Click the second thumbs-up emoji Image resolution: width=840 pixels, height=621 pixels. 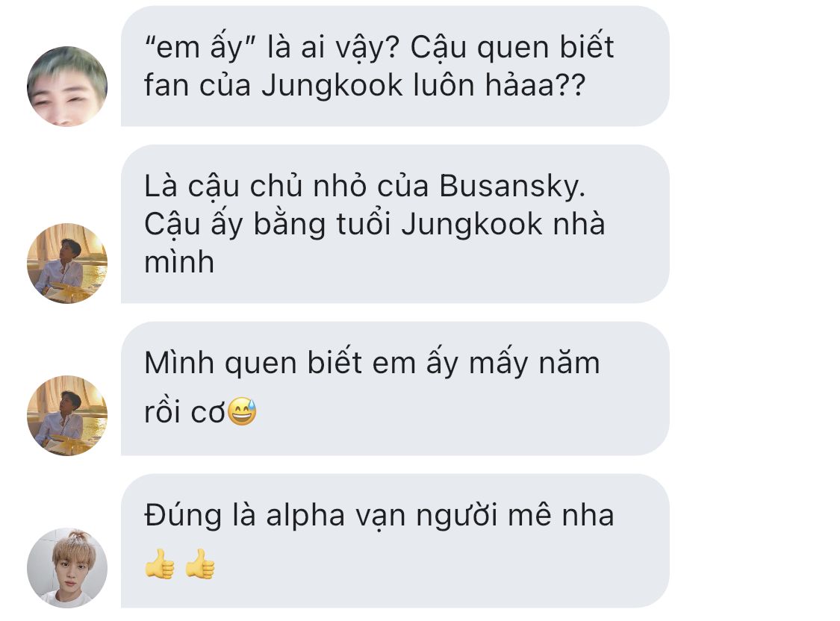pos(200,564)
